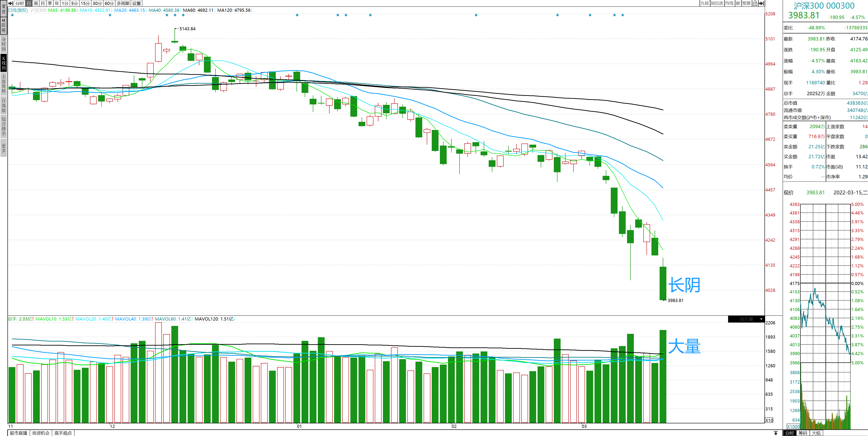The height and width of the screenshot is (436, 868).
Task: Toggle the 均线 moving average display
Action: (x=729, y=3)
